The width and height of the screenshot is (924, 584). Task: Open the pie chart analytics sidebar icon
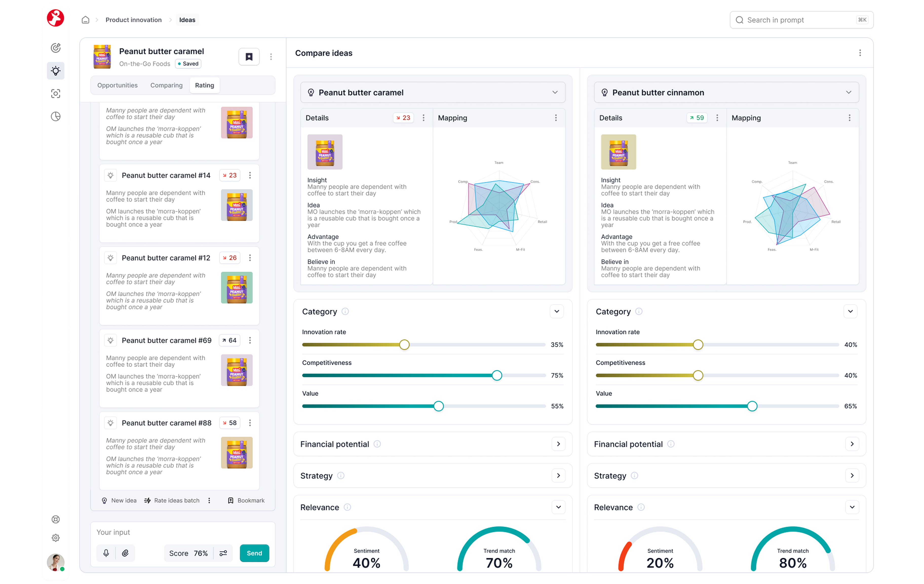tap(56, 116)
